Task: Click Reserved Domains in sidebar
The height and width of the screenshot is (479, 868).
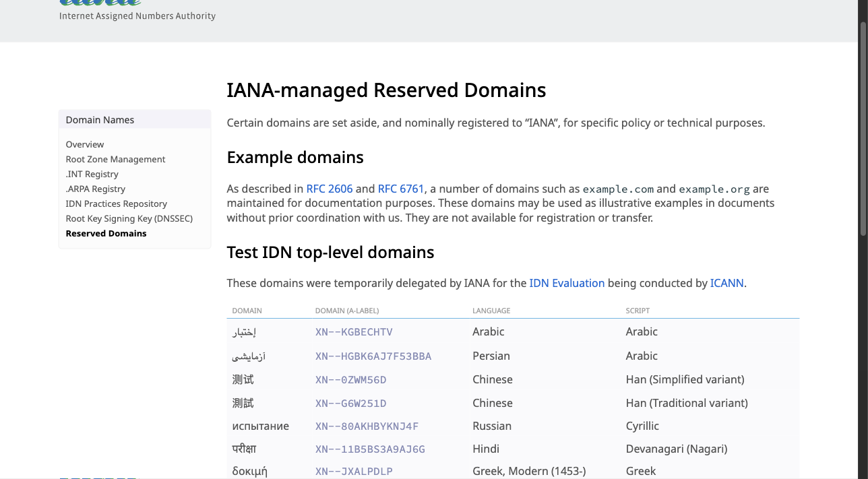Action: point(106,233)
